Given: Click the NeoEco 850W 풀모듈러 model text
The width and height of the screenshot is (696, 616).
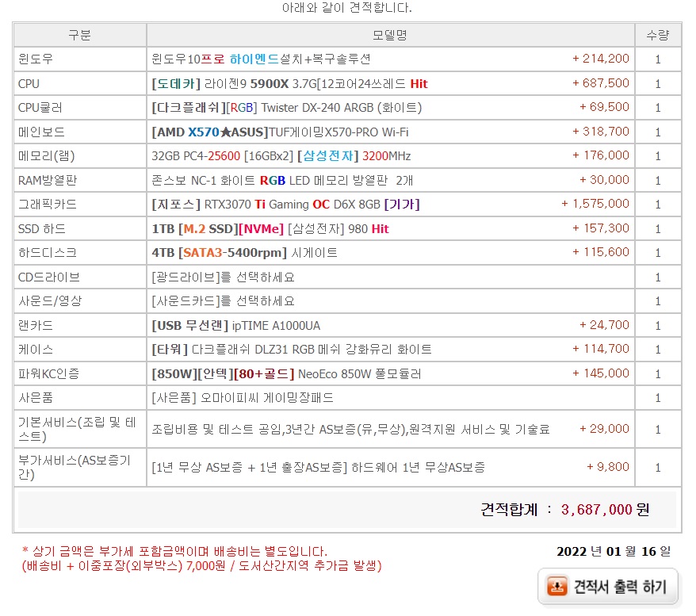Looking at the screenshot, I should tap(286, 374).
